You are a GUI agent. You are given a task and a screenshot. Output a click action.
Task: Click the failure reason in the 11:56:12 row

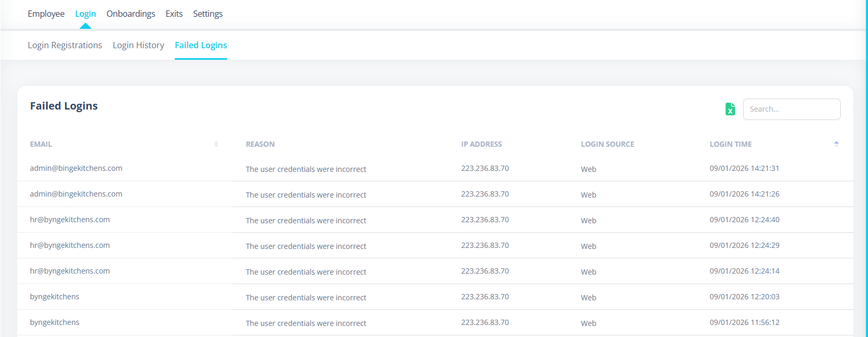click(x=306, y=323)
